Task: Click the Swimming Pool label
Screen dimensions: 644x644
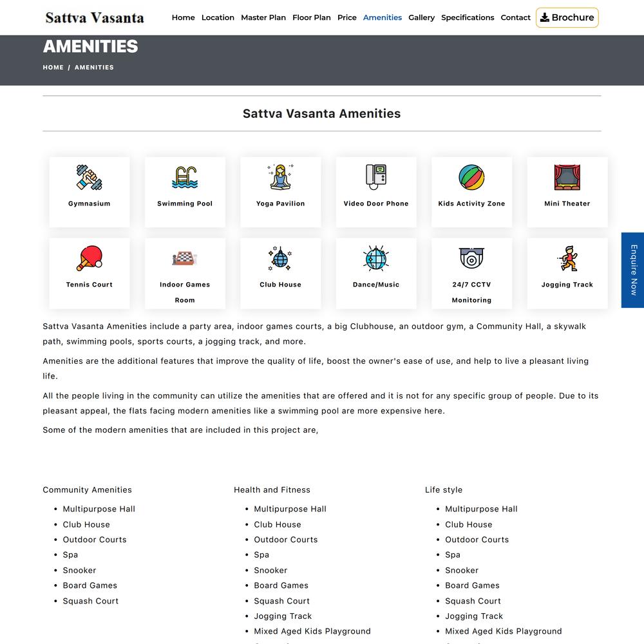Action: [185, 204]
